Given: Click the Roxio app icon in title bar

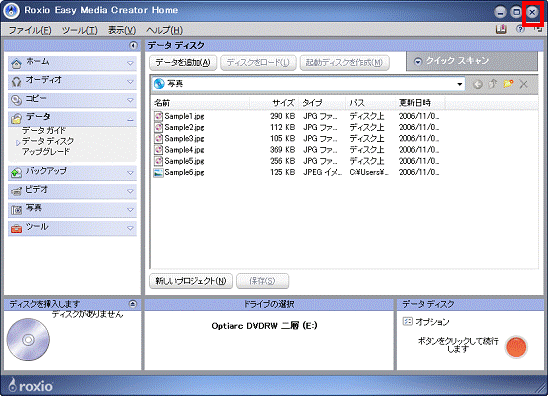Looking at the screenshot, I should (x=12, y=11).
